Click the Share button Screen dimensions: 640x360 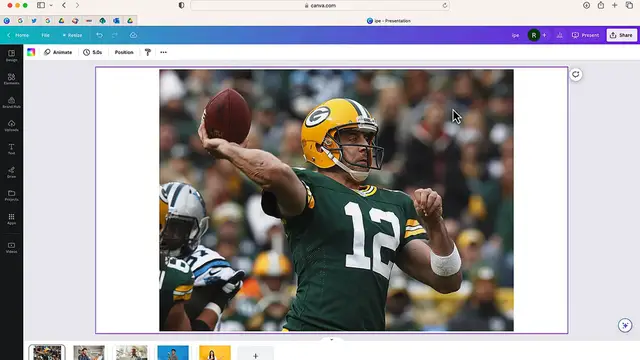coord(621,35)
